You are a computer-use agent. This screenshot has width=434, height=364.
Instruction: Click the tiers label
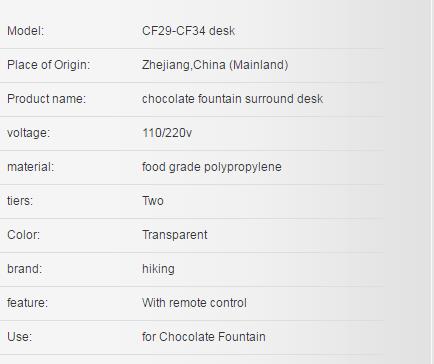click(20, 201)
